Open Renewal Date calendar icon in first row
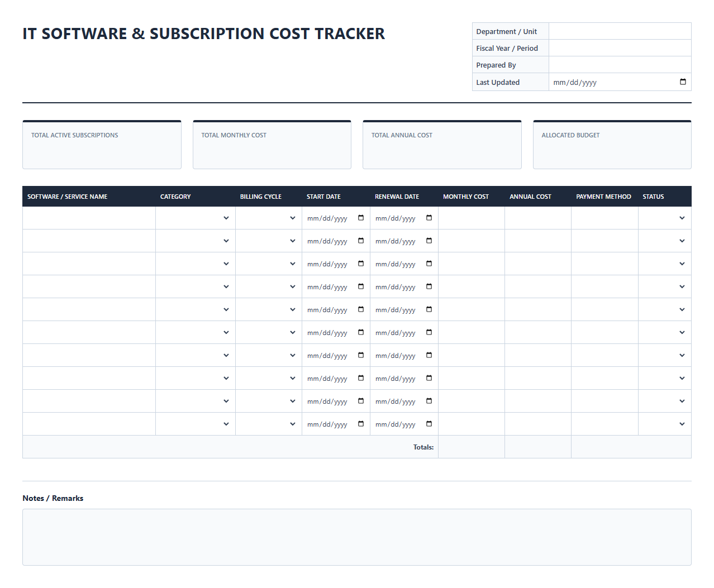Image resolution: width=714 pixels, height=588 pixels. (429, 218)
